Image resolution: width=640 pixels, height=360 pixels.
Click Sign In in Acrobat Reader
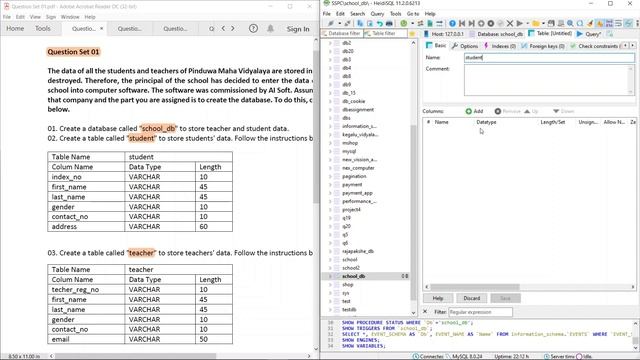coord(298,29)
